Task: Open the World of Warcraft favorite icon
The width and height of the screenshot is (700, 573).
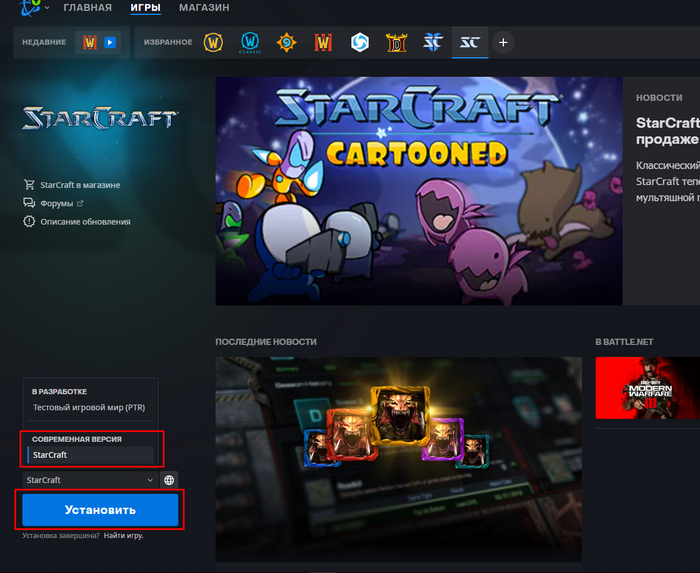Action: pyautogui.click(x=212, y=42)
